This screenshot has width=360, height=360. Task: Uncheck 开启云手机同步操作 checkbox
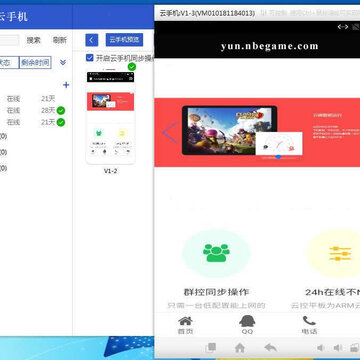(89, 58)
